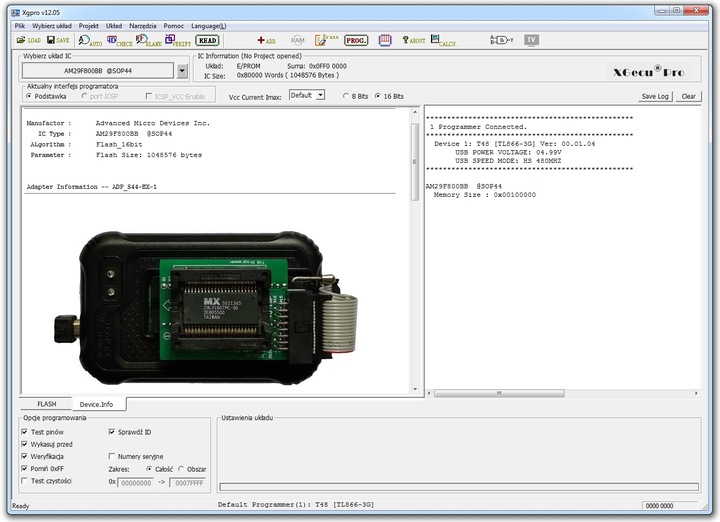Click the "Default Programmer(1): T48 [TL866-3G]" status text
Image resolution: width=720 pixels, height=522 pixels.
click(296, 505)
